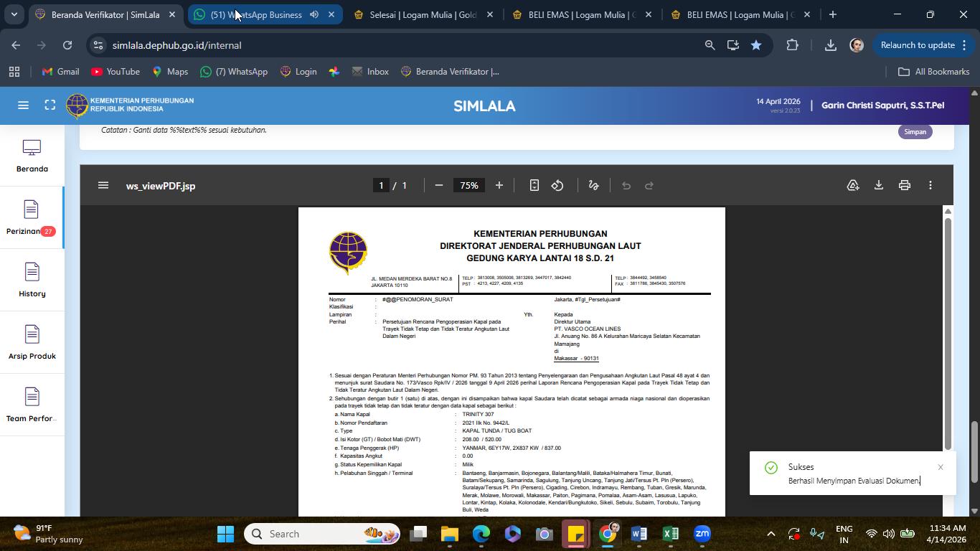Screen dimensions: 980x551
Task: Select the PDF draw annotation tool
Action: 593,185
